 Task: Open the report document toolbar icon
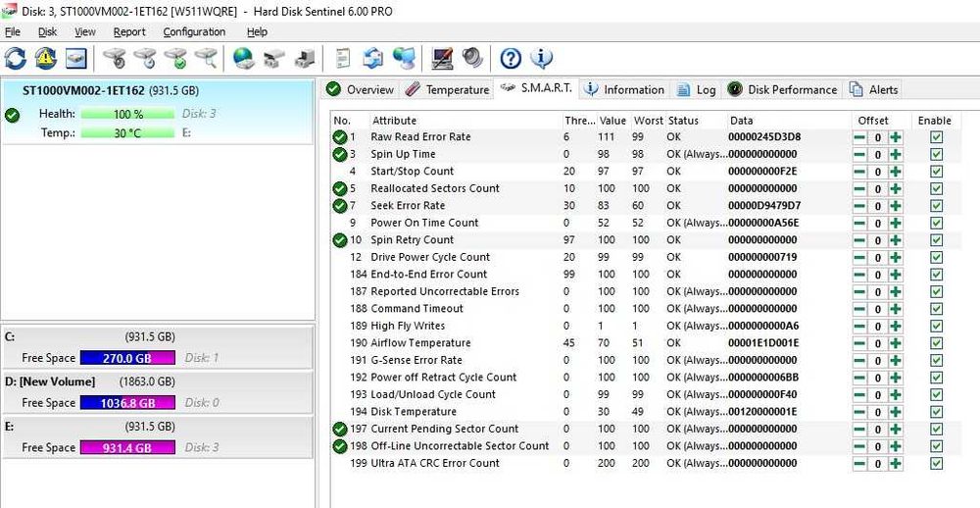pyautogui.click(x=342, y=58)
